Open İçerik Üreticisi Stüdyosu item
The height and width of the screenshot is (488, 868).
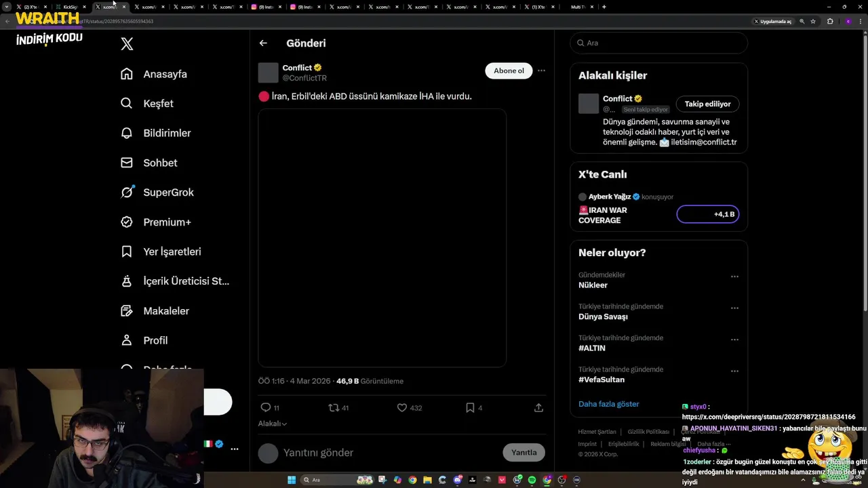click(x=175, y=281)
